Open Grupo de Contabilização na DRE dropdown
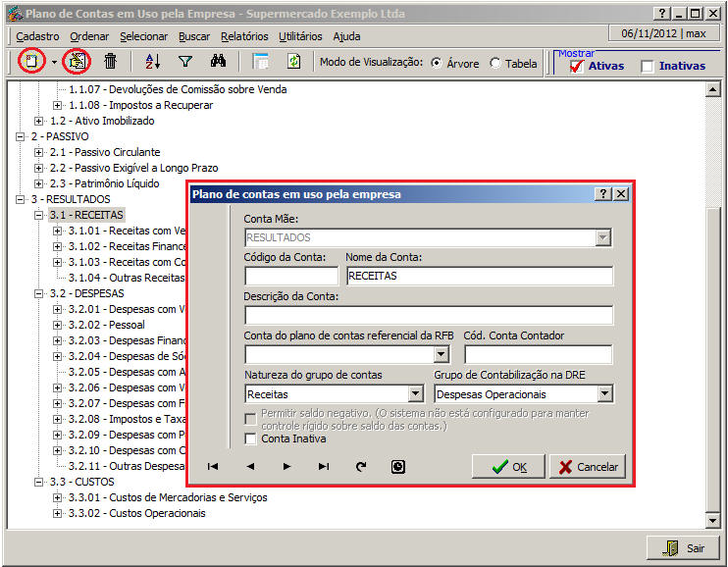This screenshot has width=728, height=567. 604,393
